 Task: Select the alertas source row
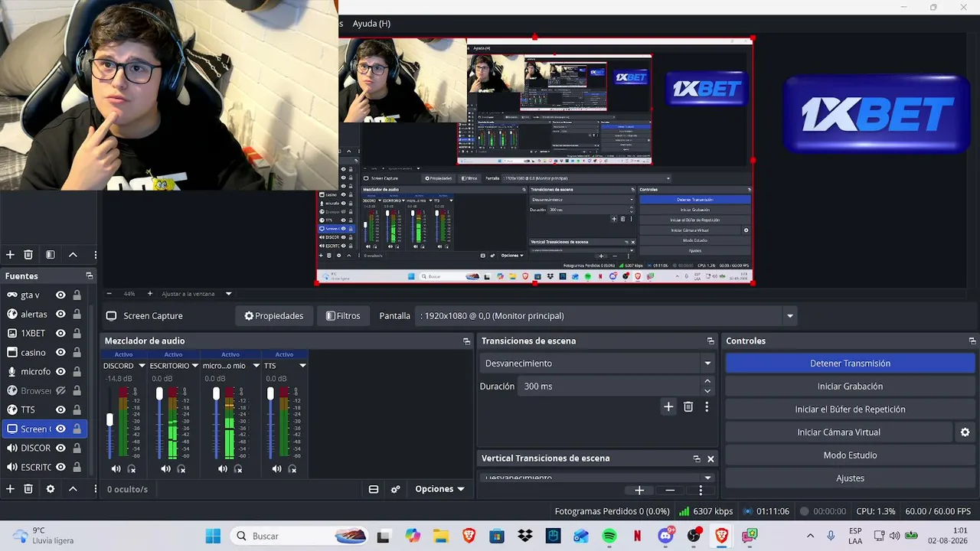44,314
